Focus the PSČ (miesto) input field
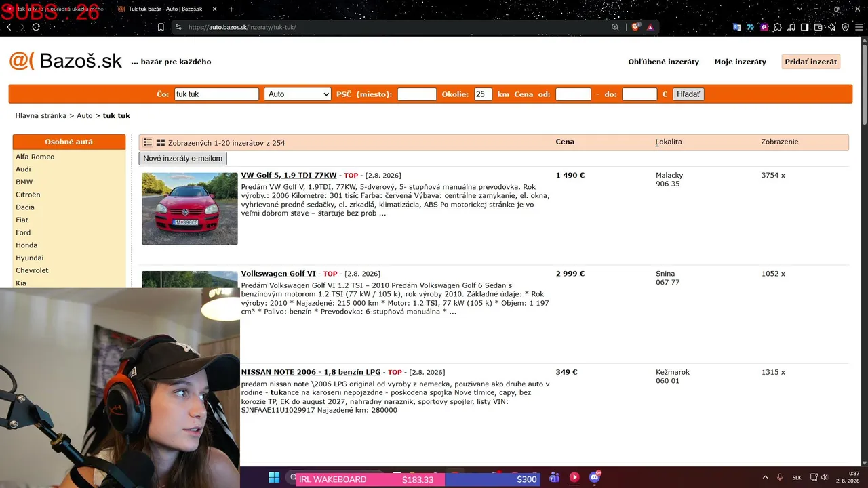The height and width of the screenshot is (488, 868). [417, 94]
